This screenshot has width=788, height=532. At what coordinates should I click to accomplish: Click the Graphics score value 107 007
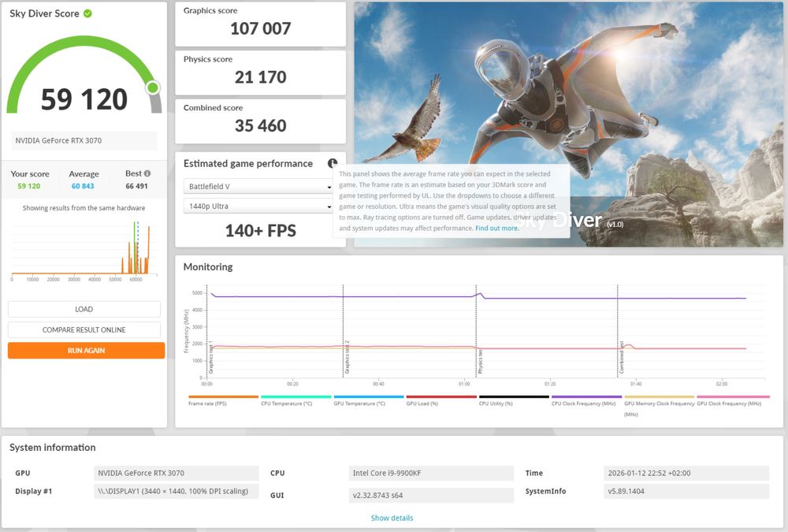point(260,28)
